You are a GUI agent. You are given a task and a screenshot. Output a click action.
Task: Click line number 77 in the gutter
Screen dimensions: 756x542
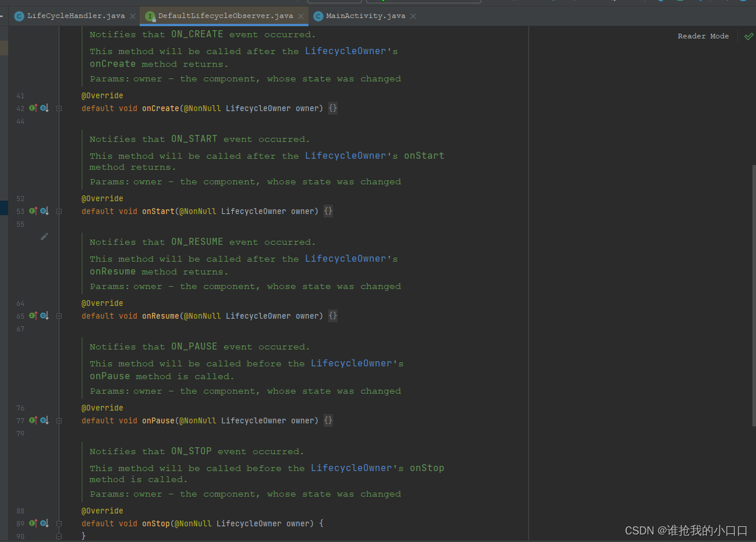click(x=20, y=421)
